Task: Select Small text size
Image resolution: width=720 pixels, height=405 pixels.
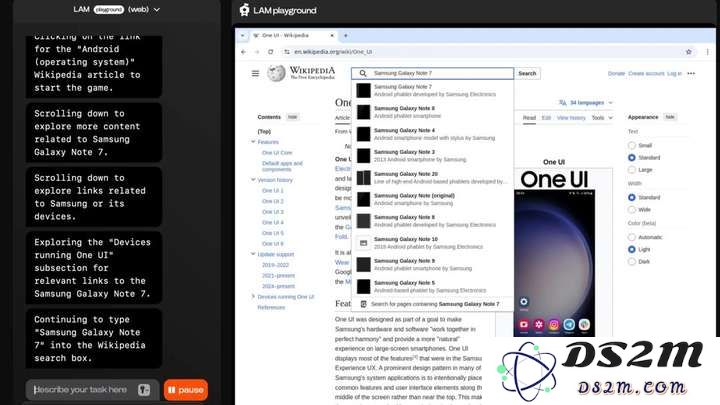Action: 632,146
